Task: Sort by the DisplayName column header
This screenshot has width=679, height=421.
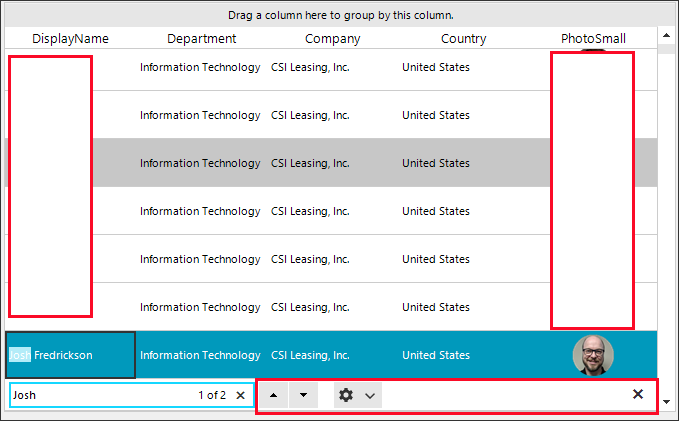Action: click(x=70, y=38)
